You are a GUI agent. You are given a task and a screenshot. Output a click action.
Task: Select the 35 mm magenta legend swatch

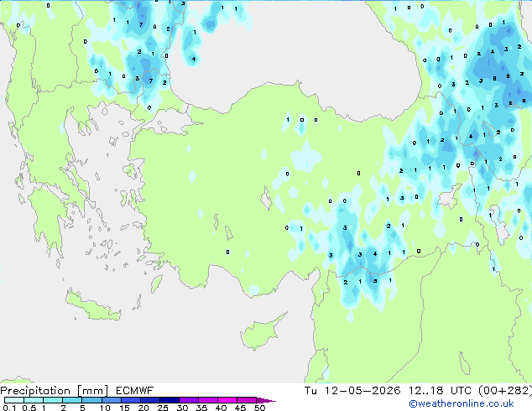point(207,400)
